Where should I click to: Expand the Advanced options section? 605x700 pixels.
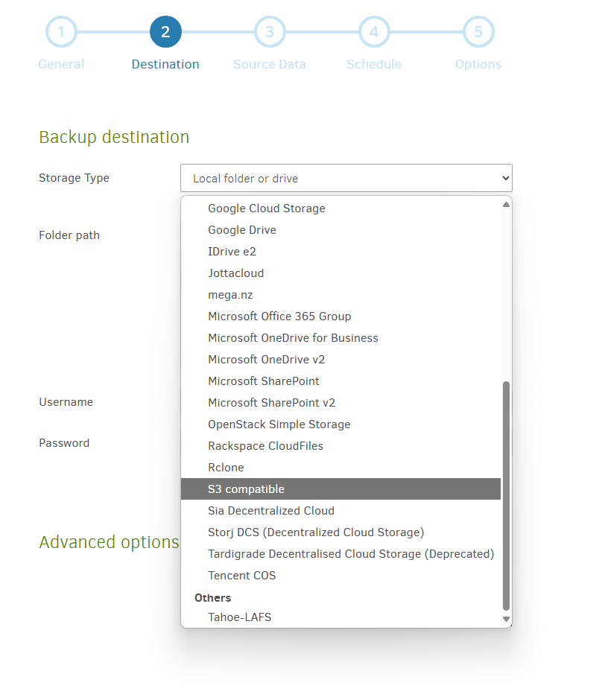coord(109,542)
